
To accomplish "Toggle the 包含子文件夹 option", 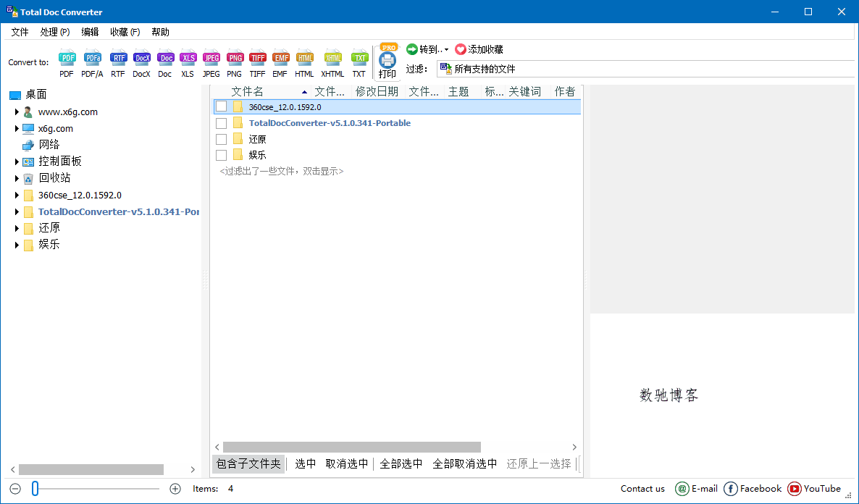I will click(x=248, y=464).
